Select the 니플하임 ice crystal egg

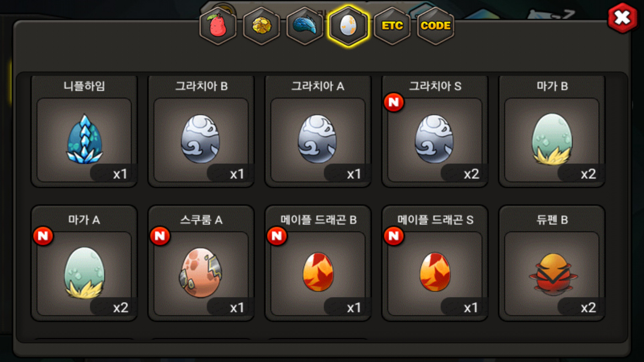84,131
